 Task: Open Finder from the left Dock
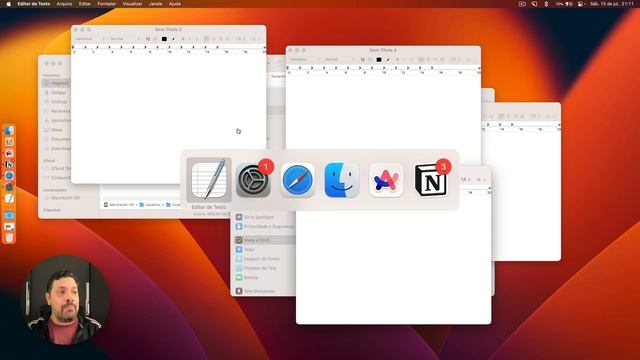(x=9, y=130)
